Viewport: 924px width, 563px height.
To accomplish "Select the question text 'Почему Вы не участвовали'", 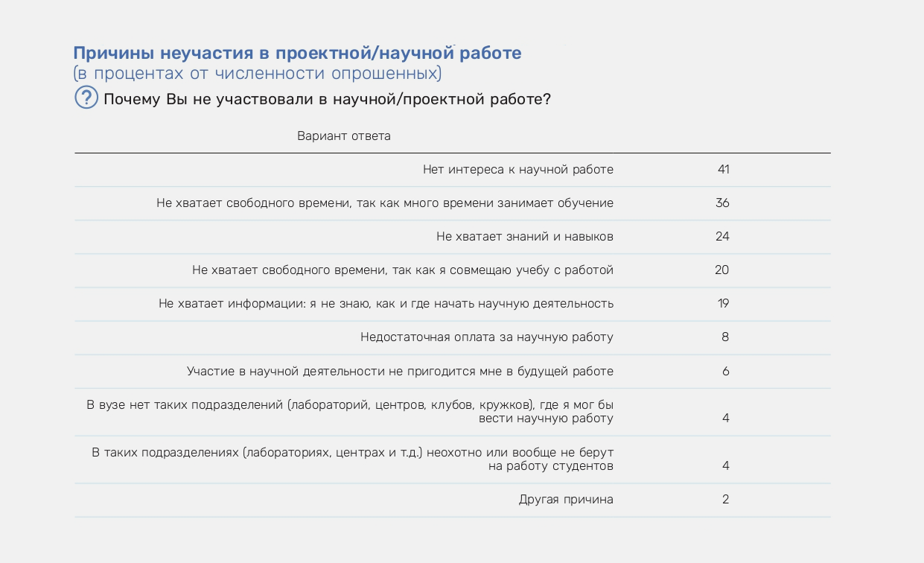I will click(x=327, y=99).
